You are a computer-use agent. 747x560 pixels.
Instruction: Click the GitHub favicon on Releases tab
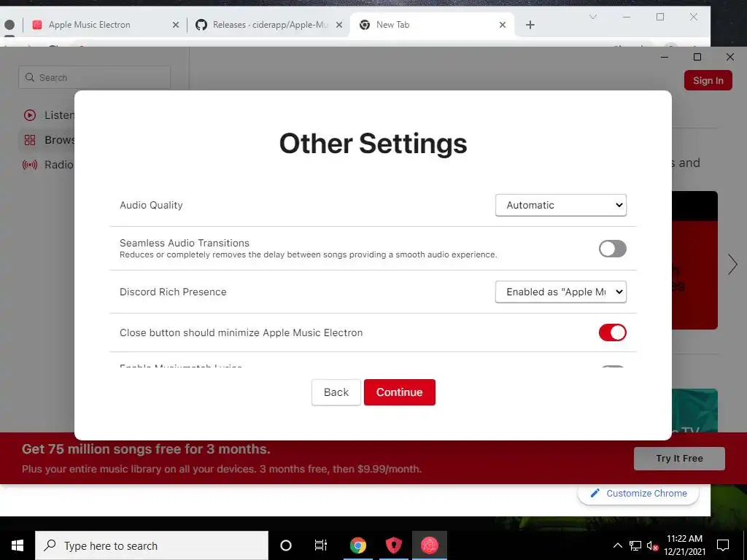coord(201,25)
